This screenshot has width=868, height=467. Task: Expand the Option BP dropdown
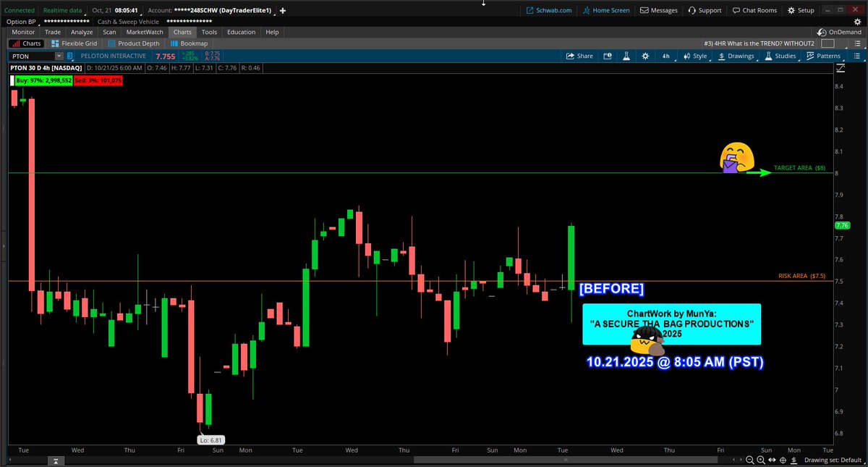(x=22, y=21)
